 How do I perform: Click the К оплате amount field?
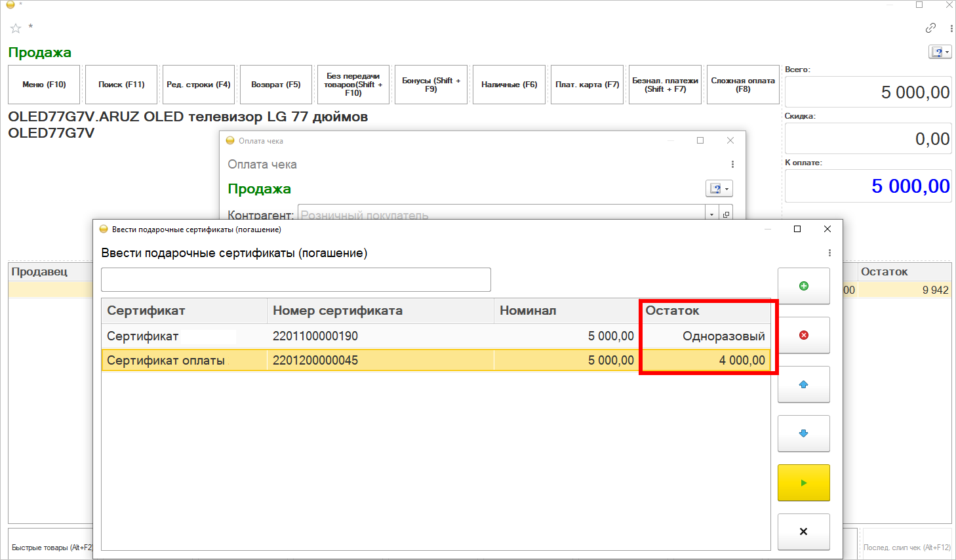click(x=868, y=186)
